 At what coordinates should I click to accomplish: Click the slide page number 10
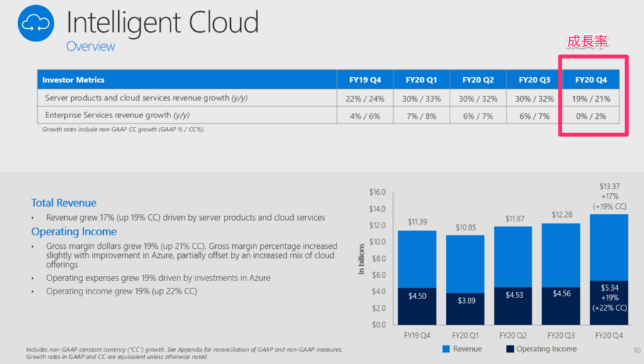(636, 350)
